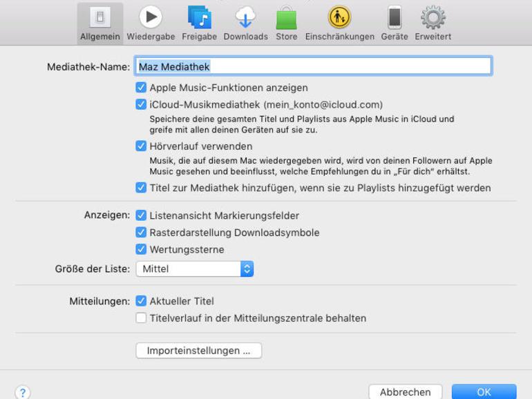Open the Downloads cloud icon

[246, 17]
